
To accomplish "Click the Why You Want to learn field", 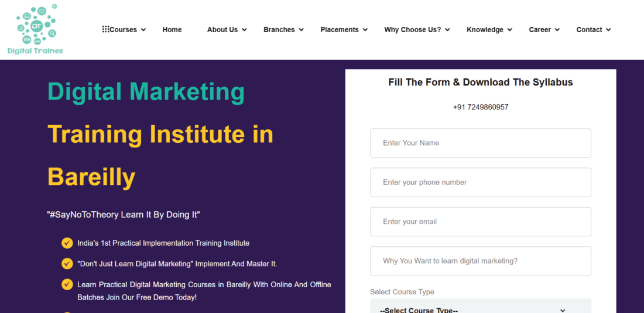I will click(x=480, y=261).
